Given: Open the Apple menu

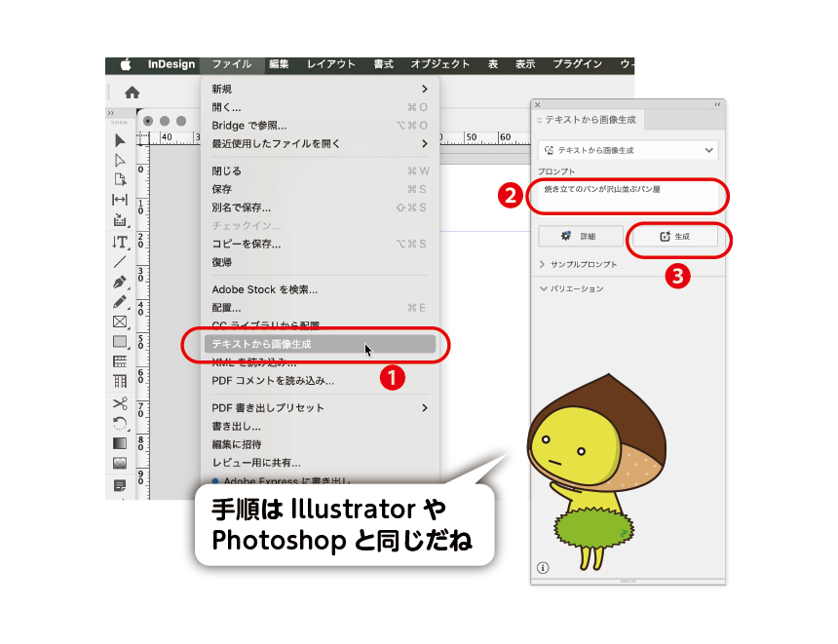Looking at the screenshot, I should click(x=126, y=64).
